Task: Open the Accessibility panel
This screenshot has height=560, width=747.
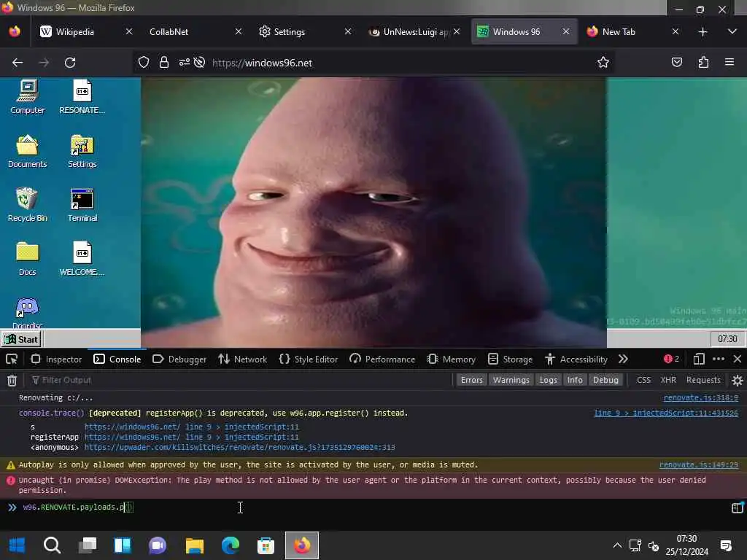Action: [576, 359]
